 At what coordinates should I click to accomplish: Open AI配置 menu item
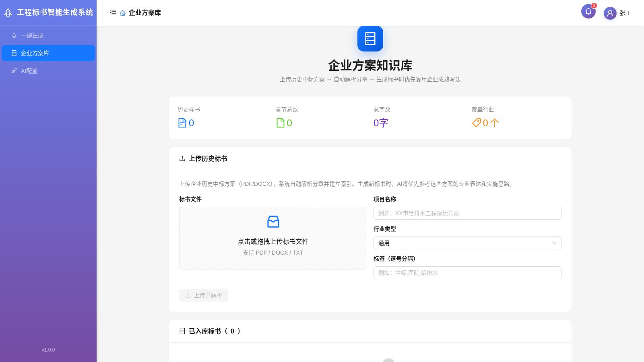48,71
